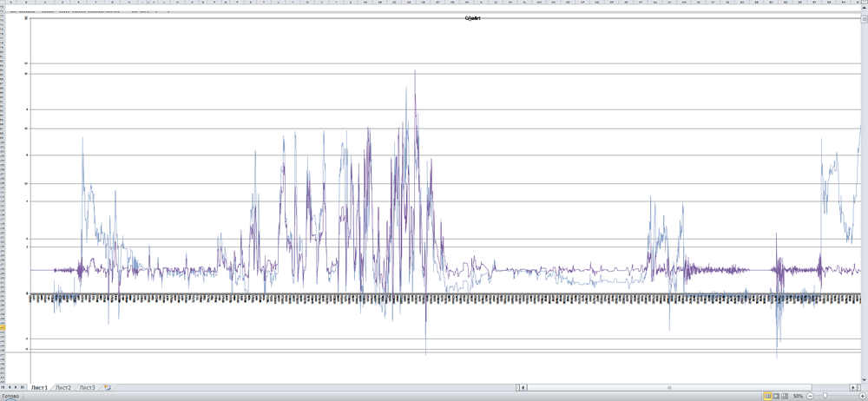The height and width of the screenshot is (401, 868).
Task: Click the chart title text
Action: 472,18
